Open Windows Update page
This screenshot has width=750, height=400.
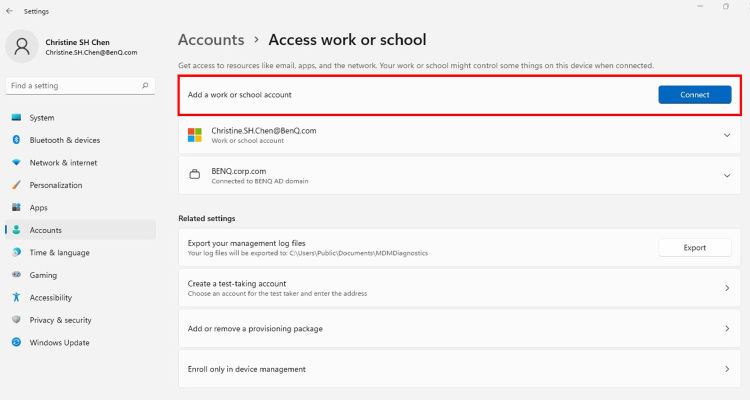click(x=80, y=342)
